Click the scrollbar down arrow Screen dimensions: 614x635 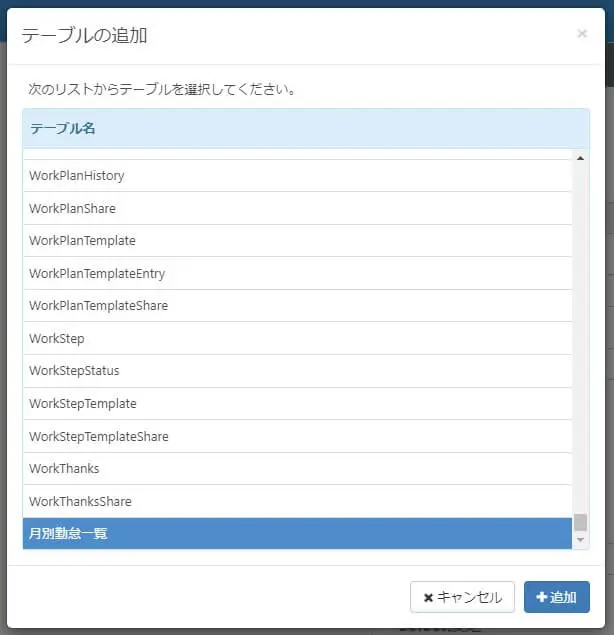coord(580,540)
